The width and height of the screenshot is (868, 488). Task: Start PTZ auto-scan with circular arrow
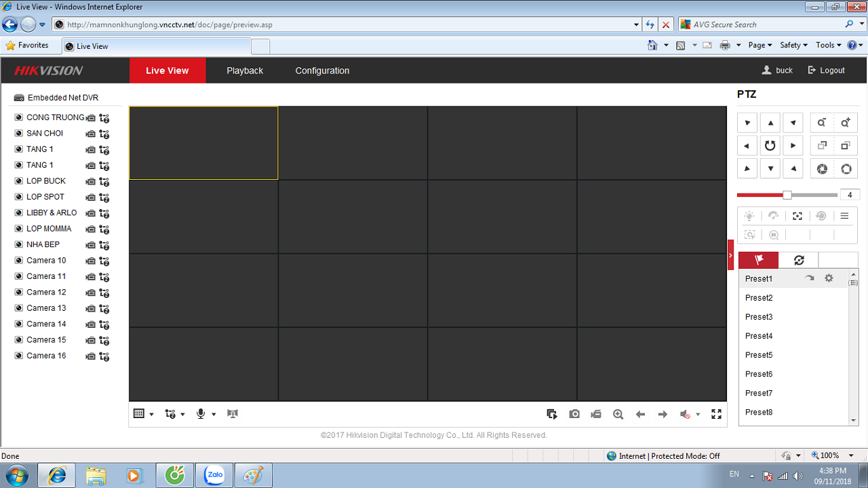770,145
